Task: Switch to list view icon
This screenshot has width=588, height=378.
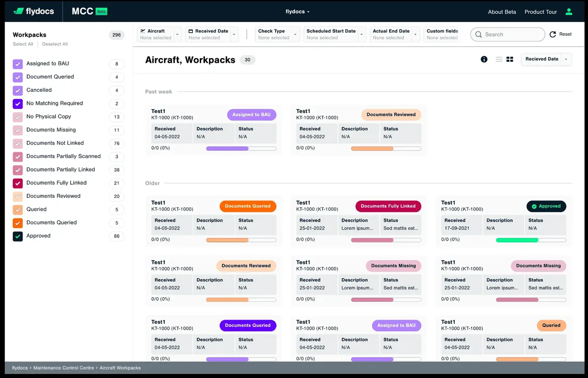Action: tap(499, 59)
